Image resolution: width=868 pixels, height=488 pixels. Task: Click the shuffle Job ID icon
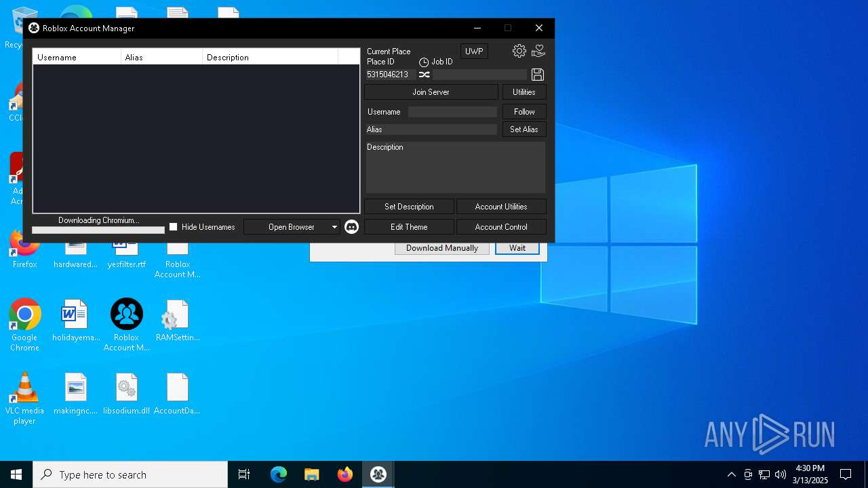click(x=425, y=75)
